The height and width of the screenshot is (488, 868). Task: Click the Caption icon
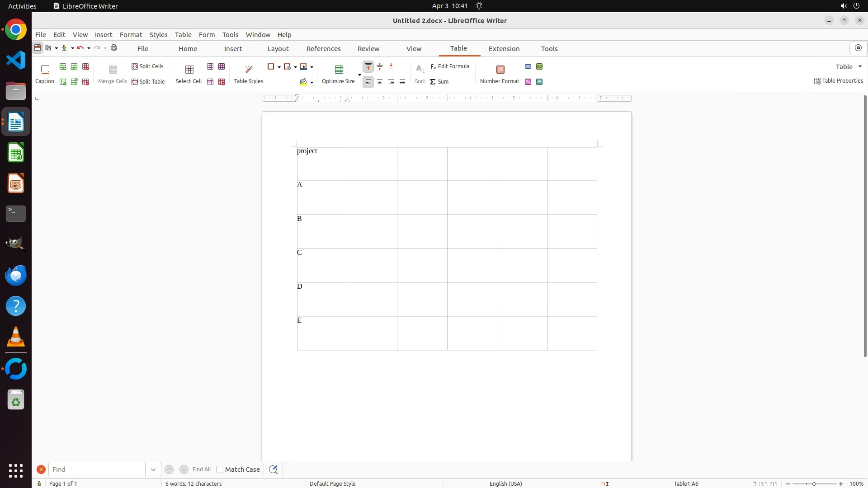45,70
